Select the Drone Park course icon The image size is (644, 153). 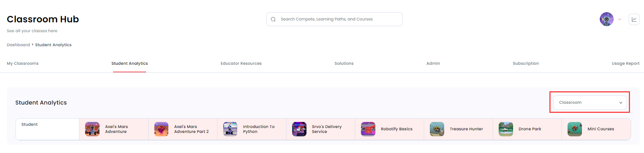pyautogui.click(x=506, y=129)
